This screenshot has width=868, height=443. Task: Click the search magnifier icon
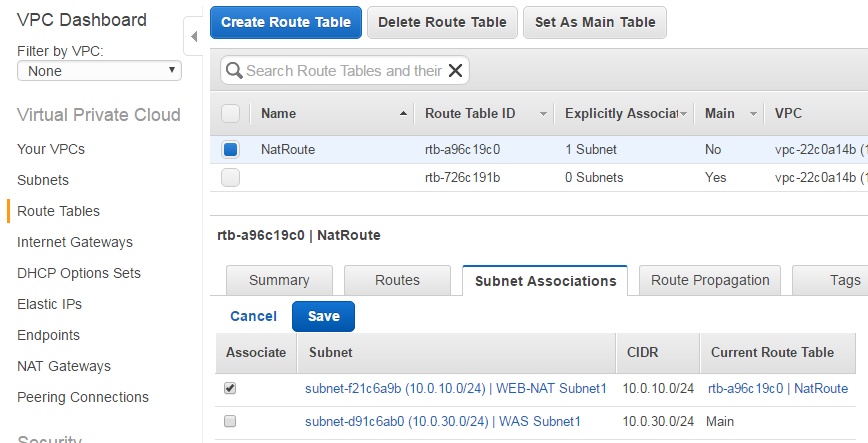click(x=234, y=70)
